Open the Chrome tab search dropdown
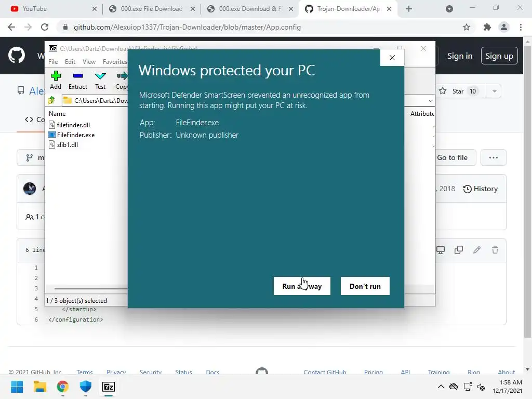Viewport: 532px width, 399px height. tap(449, 9)
